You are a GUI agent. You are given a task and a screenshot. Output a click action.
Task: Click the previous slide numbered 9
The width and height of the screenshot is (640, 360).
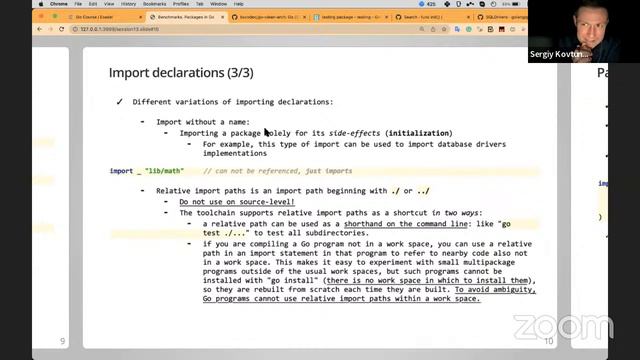(51, 198)
